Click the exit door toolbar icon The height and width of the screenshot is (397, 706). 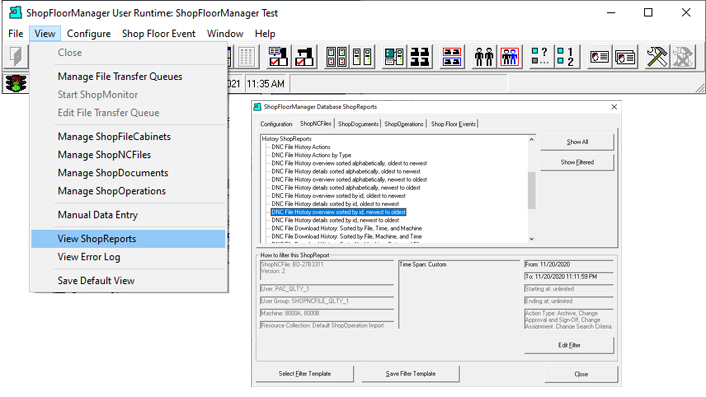(x=16, y=57)
